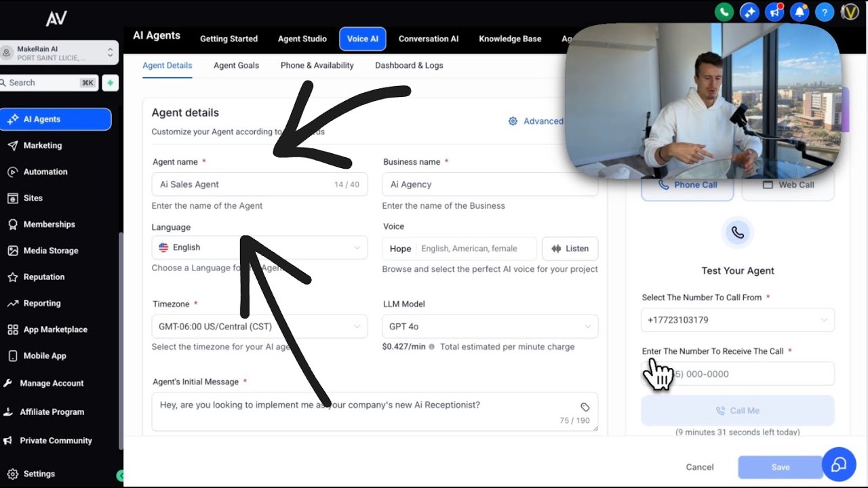Screen dimensions: 868x488
Task: Switch to the Agent Studio tab
Action: 302,39
